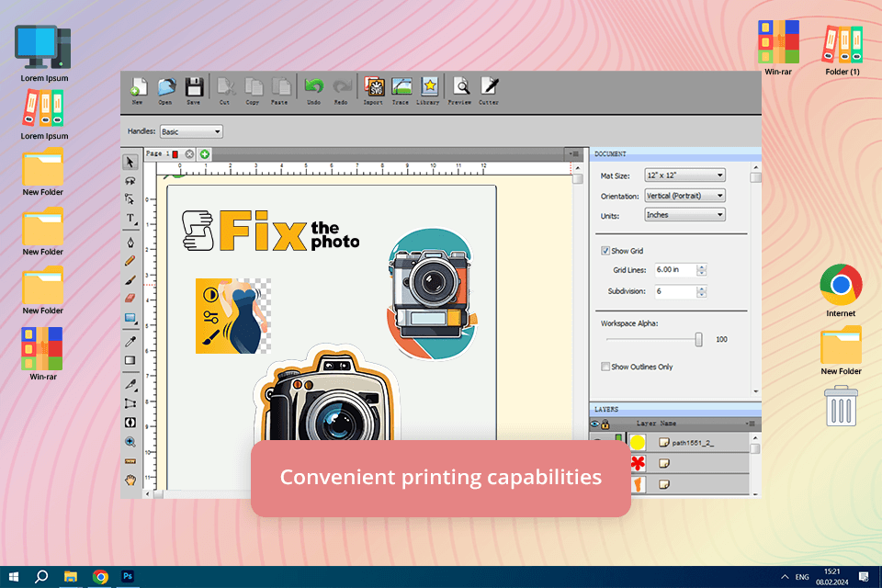Click the Paste toolbar icon
The width and height of the screenshot is (882, 588).
(x=280, y=90)
